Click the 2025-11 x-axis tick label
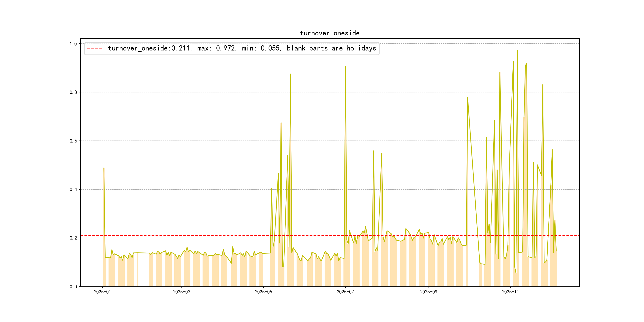This screenshot has width=644, height=322. (510, 292)
